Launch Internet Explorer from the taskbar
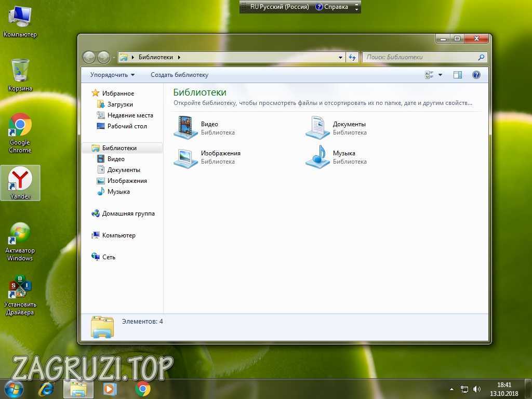 tap(46, 389)
